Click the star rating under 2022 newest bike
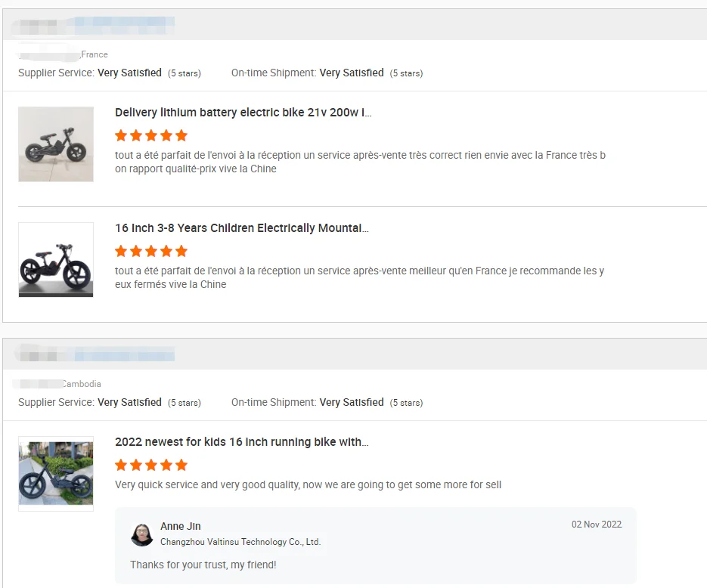Image resolution: width=707 pixels, height=588 pixels. (151, 465)
